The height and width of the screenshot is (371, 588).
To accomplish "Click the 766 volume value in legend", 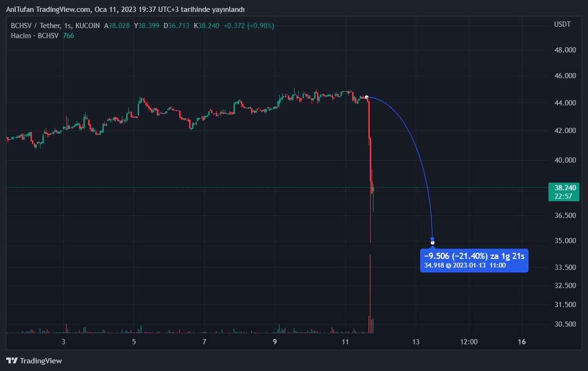I will pos(68,35).
